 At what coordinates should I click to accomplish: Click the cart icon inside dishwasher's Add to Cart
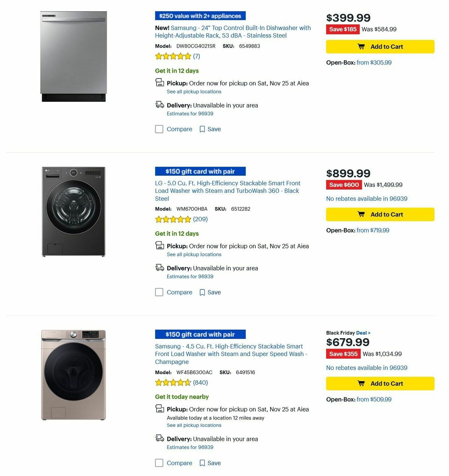tap(361, 46)
